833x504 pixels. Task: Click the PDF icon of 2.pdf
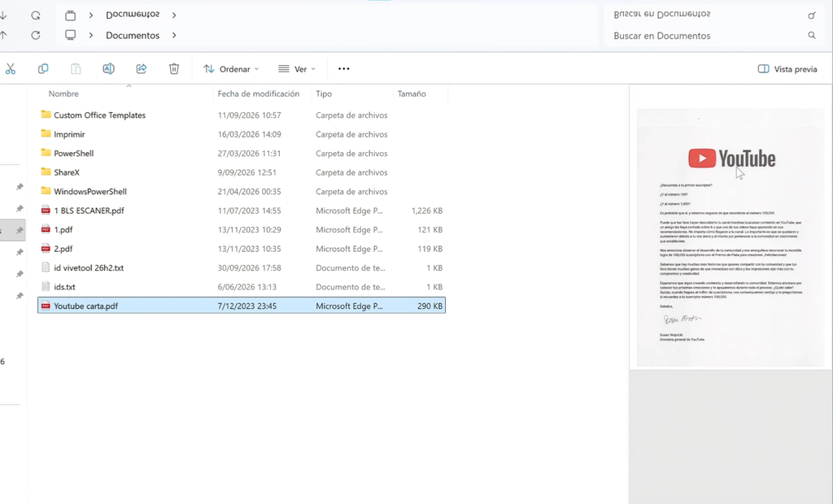(46, 249)
